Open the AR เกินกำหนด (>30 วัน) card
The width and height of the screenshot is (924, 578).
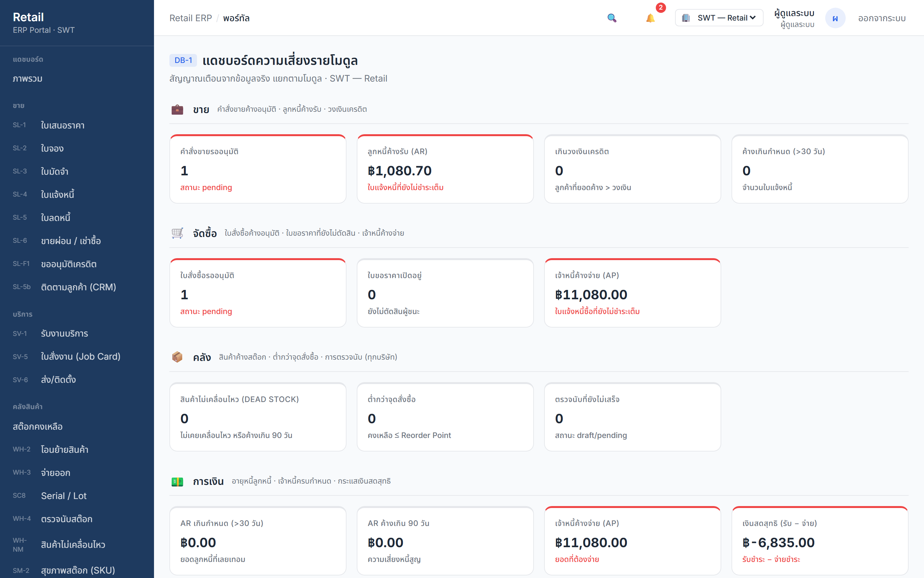[x=258, y=541]
